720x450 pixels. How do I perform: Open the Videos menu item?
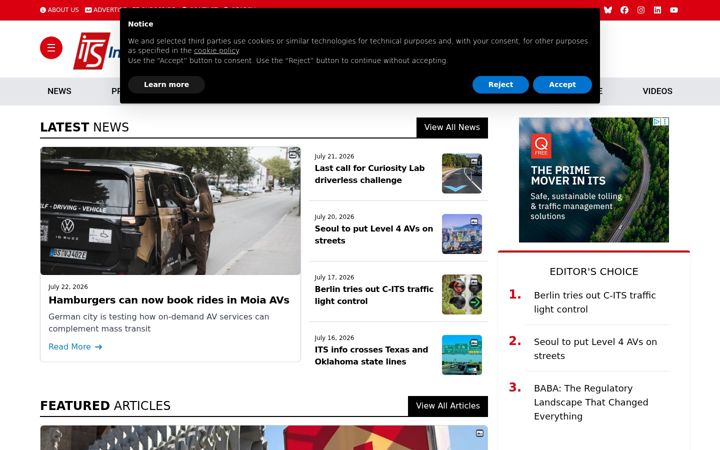(x=657, y=91)
